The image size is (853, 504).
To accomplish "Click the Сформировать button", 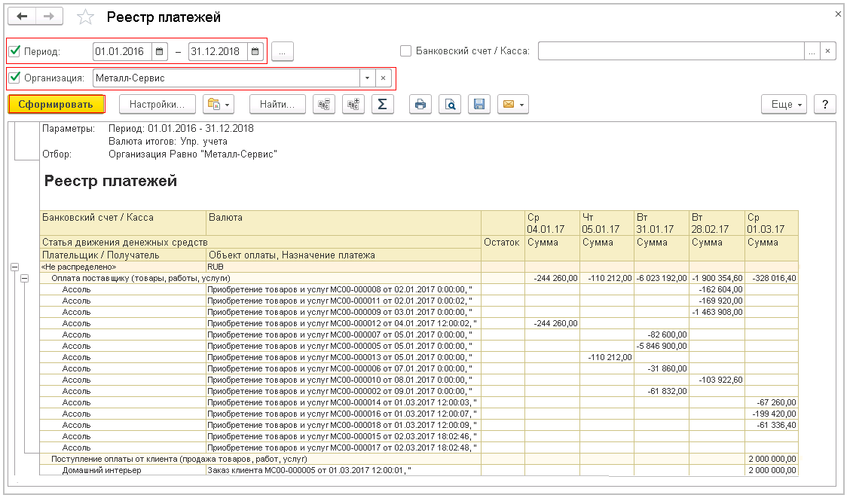I will tap(56, 104).
